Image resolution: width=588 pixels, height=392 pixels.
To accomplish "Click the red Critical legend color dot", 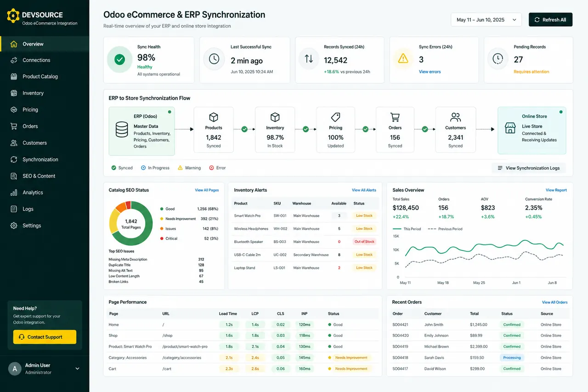I will (161, 239).
